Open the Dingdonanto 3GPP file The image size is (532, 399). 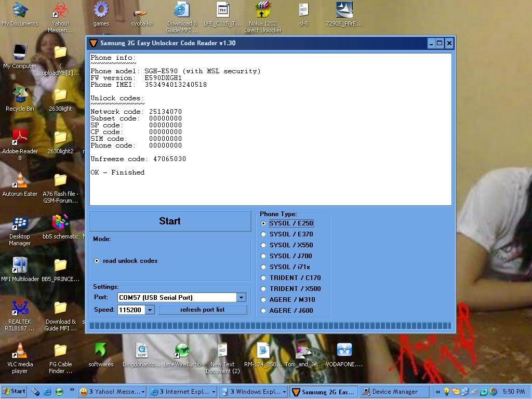coord(141,354)
